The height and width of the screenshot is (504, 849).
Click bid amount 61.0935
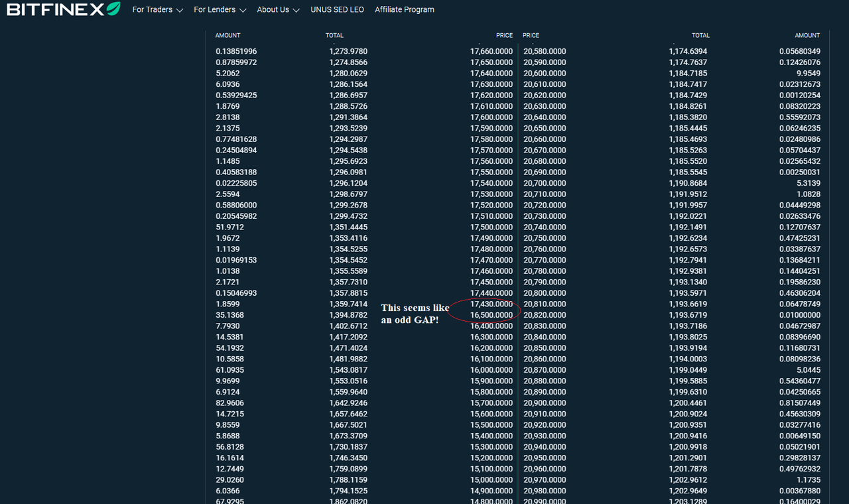pyautogui.click(x=229, y=370)
